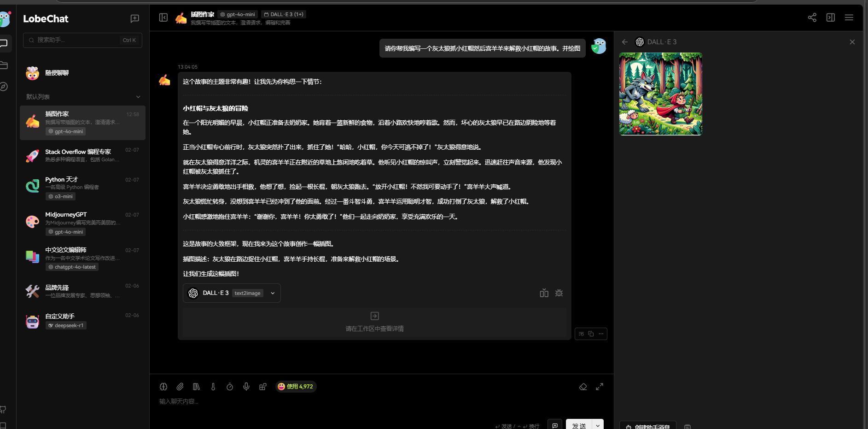Open the files folder tab in left navigation
This screenshot has width=868, height=429.
4,65
